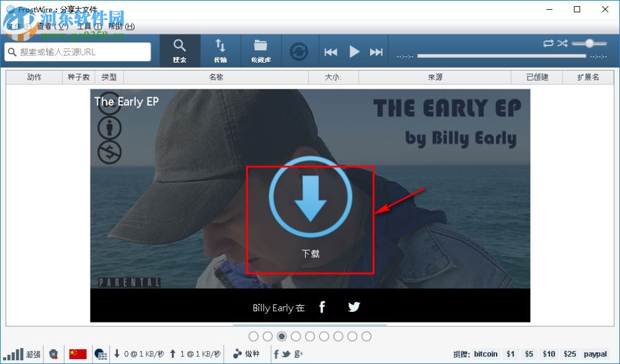Open the 查看(V) menu
The image size is (620, 364).
(x=53, y=27)
